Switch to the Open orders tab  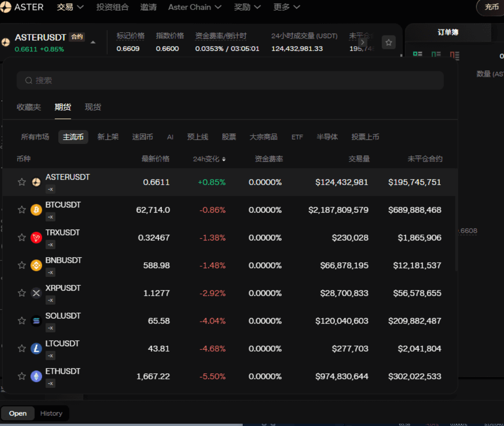point(18,413)
